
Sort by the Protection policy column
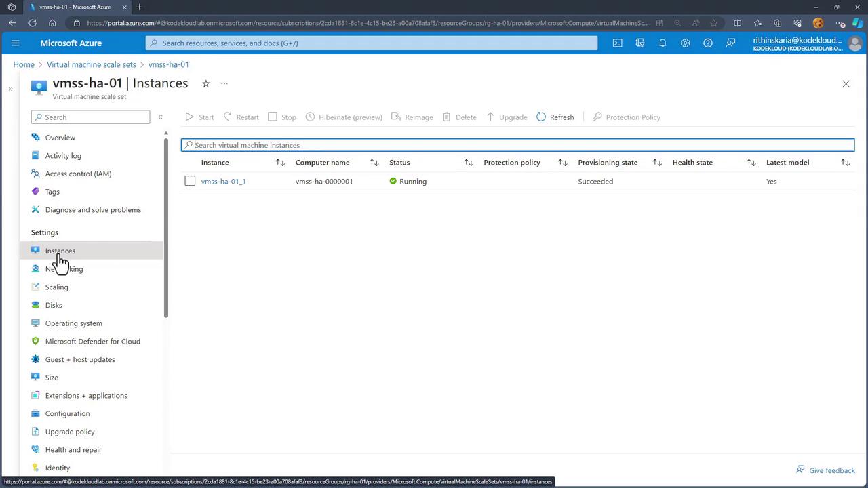tap(562, 163)
